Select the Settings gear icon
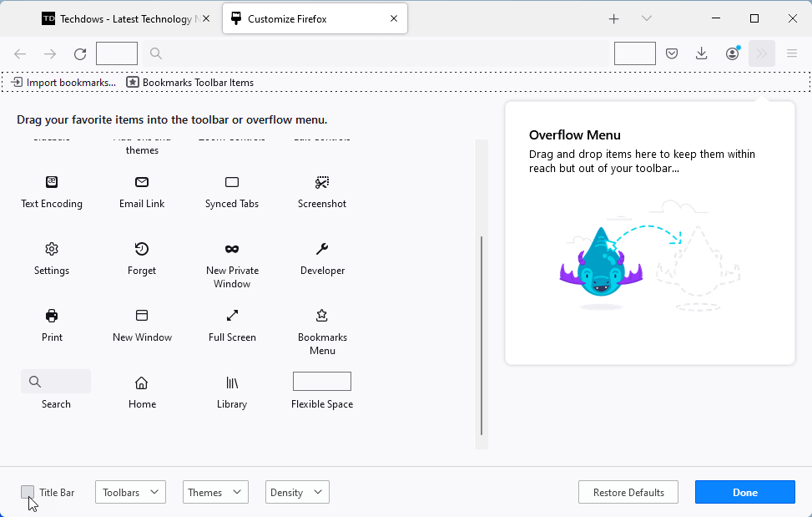Screen dimensions: 812x517 52,249
